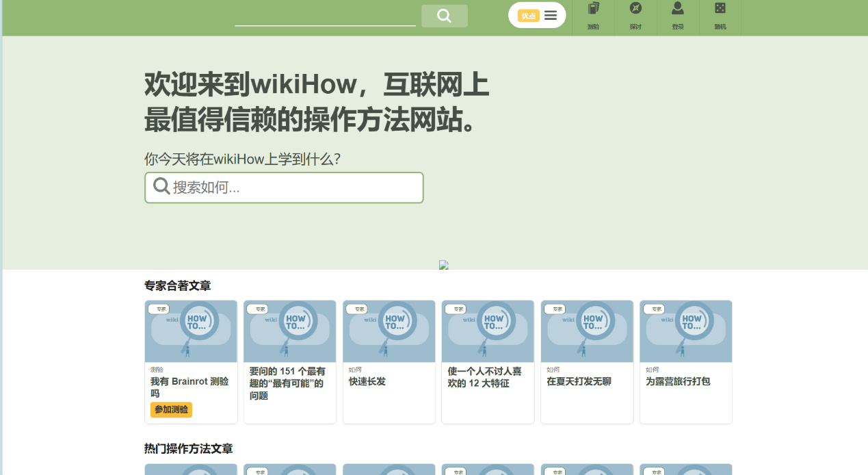Viewport: 868px width, 475px height.
Task: Click the 欢迎来到wikiHow welcome headline
Action: (x=317, y=102)
